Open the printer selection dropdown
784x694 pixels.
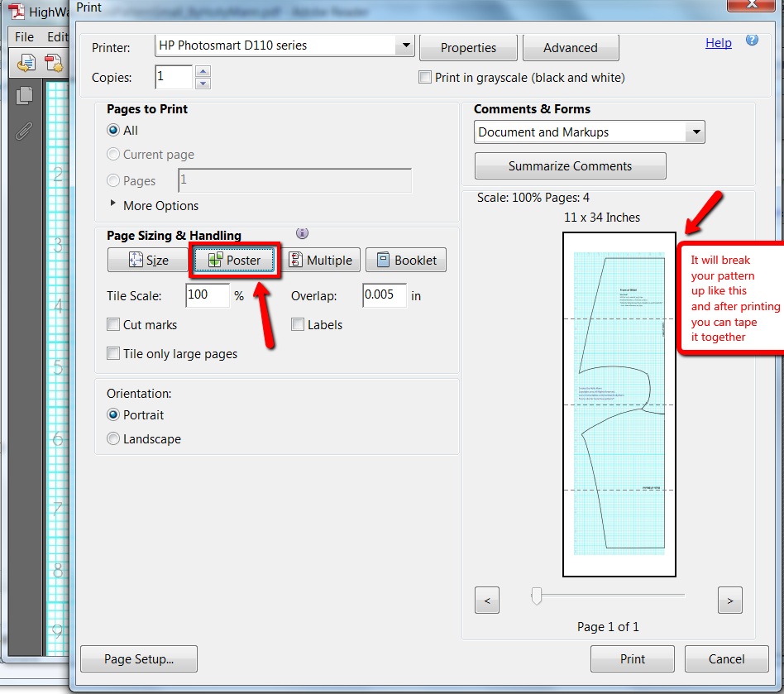click(x=405, y=45)
